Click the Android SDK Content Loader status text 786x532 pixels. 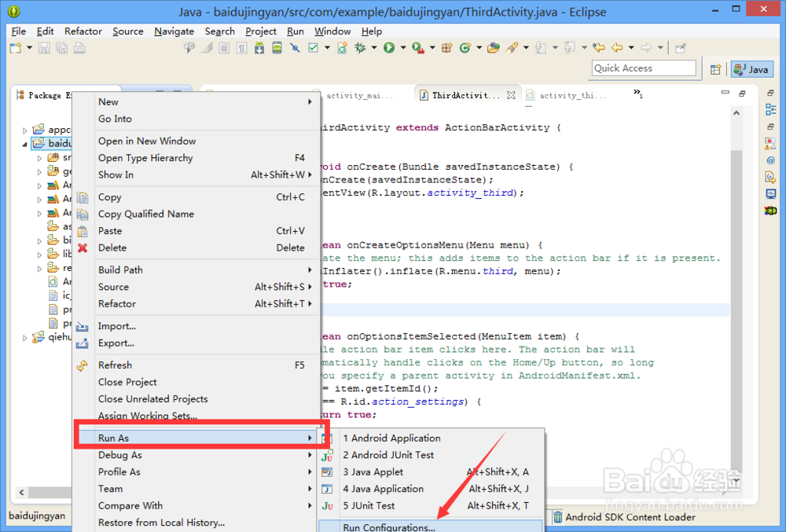point(630,517)
